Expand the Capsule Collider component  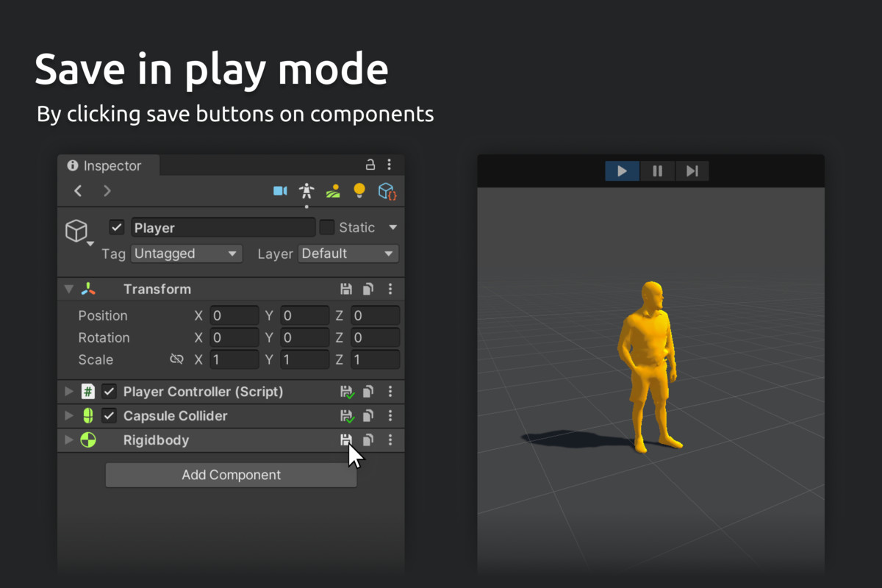pyautogui.click(x=69, y=416)
